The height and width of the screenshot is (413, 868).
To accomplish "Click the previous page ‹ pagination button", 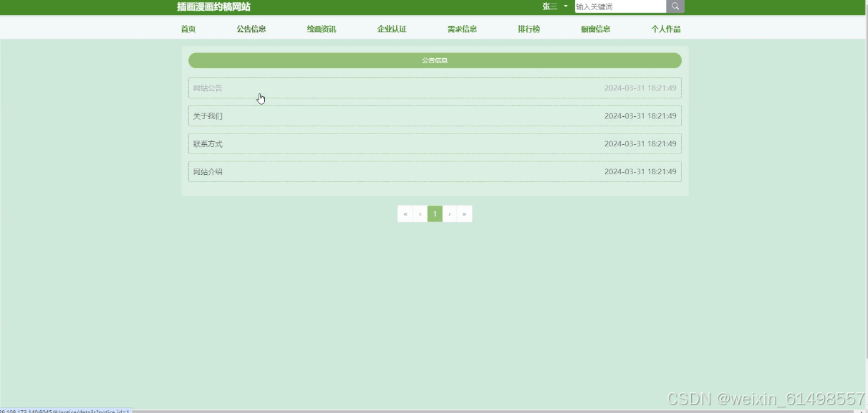I will pyautogui.click(x=420, y=214).
